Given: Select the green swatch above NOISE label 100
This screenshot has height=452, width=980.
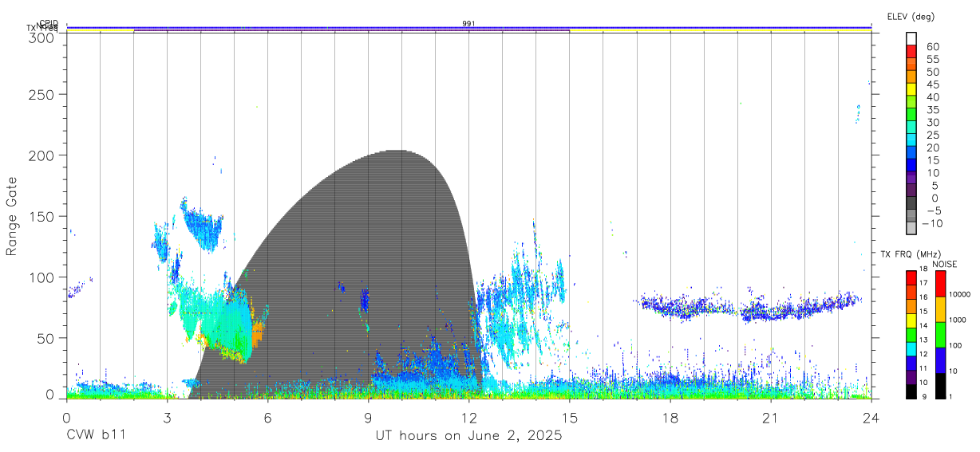Looking at the screenshot, I should tap(940, 335).
